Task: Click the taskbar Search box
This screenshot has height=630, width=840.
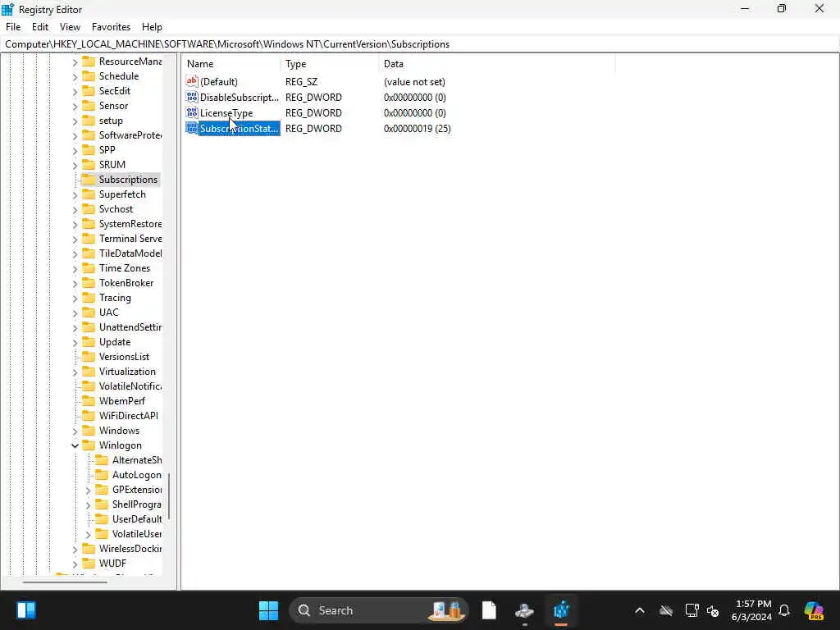Action: 379,610
